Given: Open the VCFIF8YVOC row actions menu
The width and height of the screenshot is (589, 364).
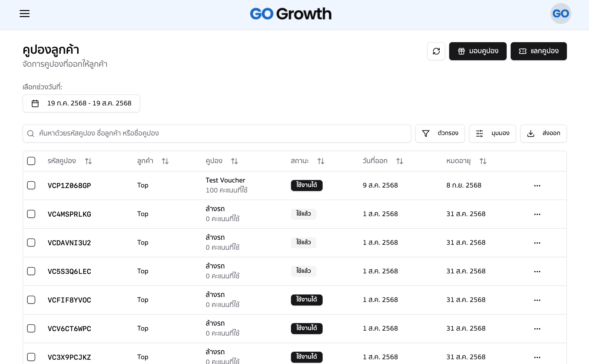Looking at the screenshot, I should coord(537,300).
